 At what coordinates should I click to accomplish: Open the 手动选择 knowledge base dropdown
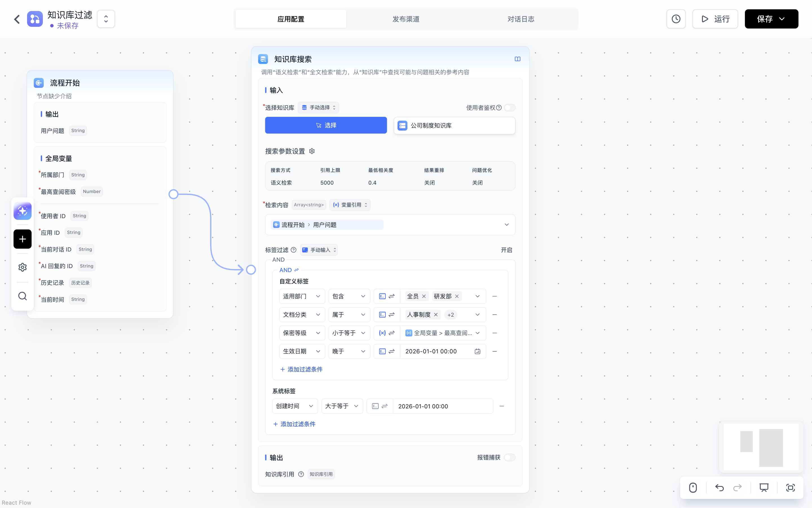[x=318, y=108]
